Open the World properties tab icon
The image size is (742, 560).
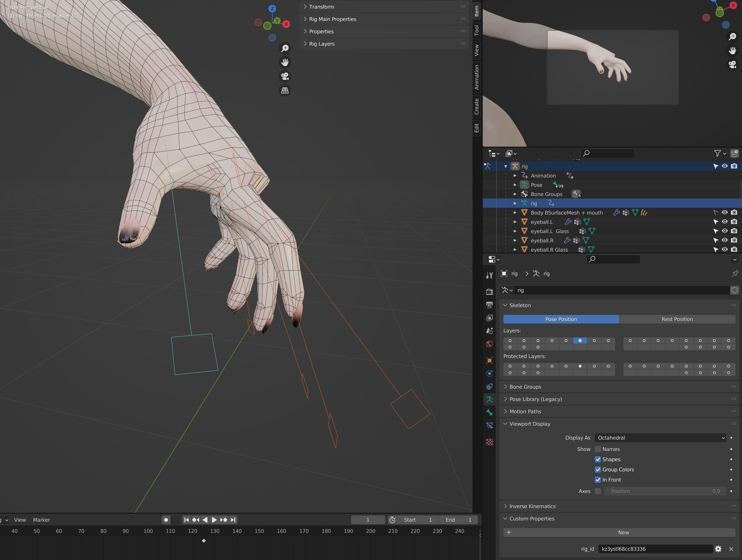[490, 344]
